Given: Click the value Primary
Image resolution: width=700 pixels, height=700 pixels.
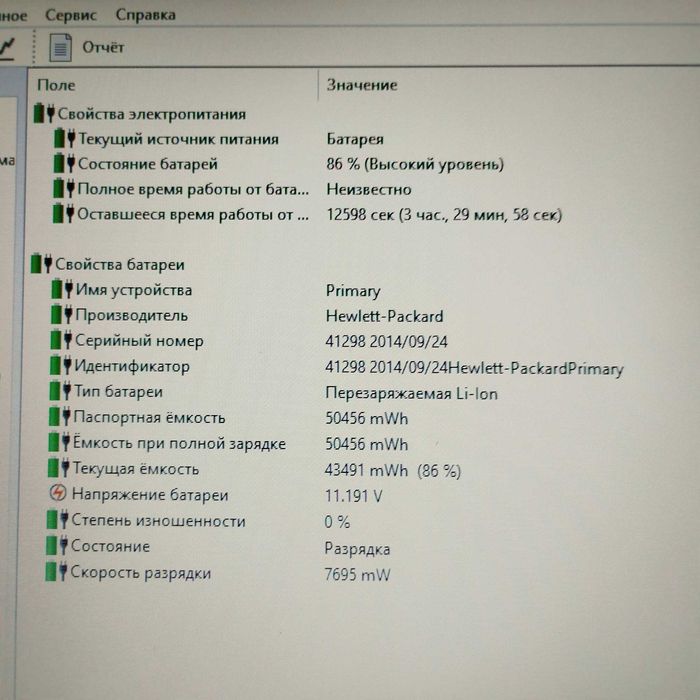Looking at the screenshot, I should point(353,291).
